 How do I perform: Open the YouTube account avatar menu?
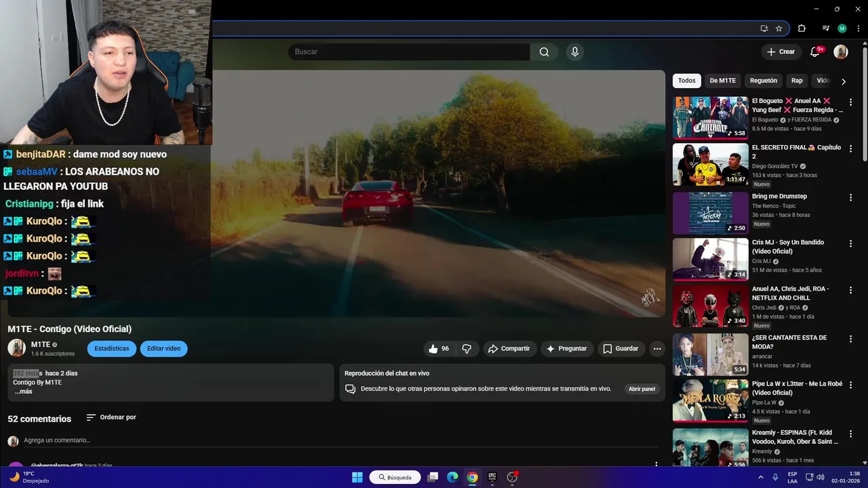point(841,52)
